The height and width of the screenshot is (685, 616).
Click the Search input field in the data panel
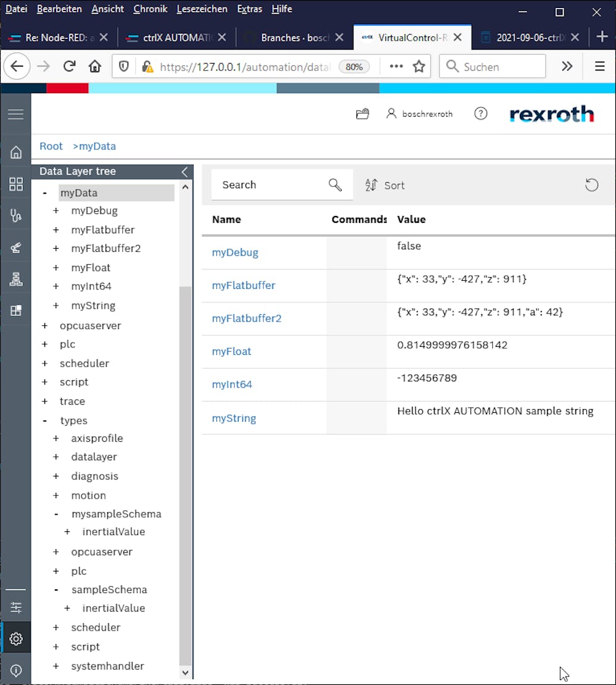(271, 185)
